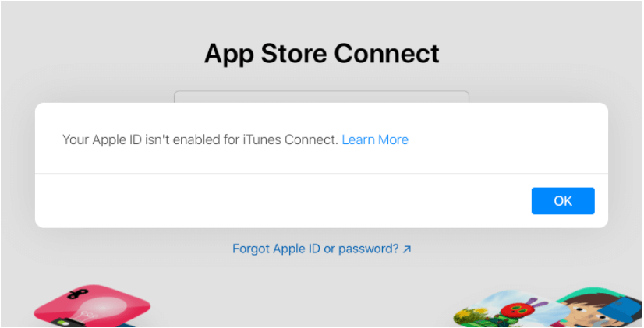Click the App Store Connect heading

pyautogui.click(x=321, y=53)
